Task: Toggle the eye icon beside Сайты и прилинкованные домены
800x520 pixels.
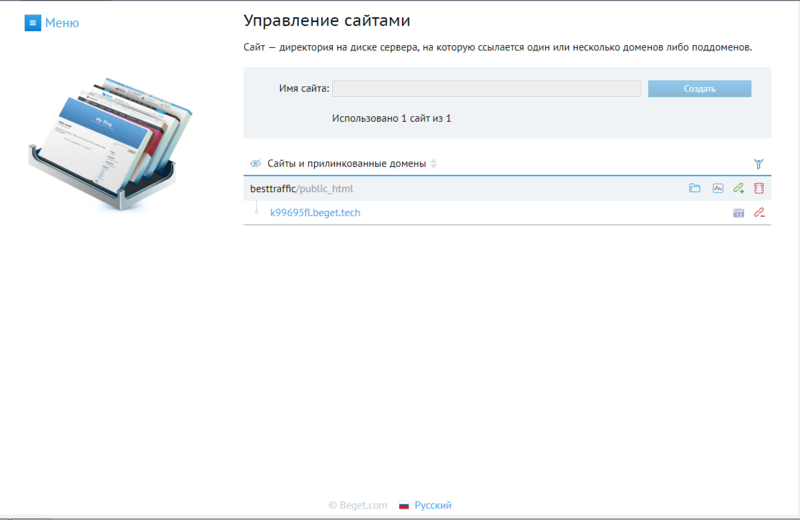Action: click(x=255, y=163)
